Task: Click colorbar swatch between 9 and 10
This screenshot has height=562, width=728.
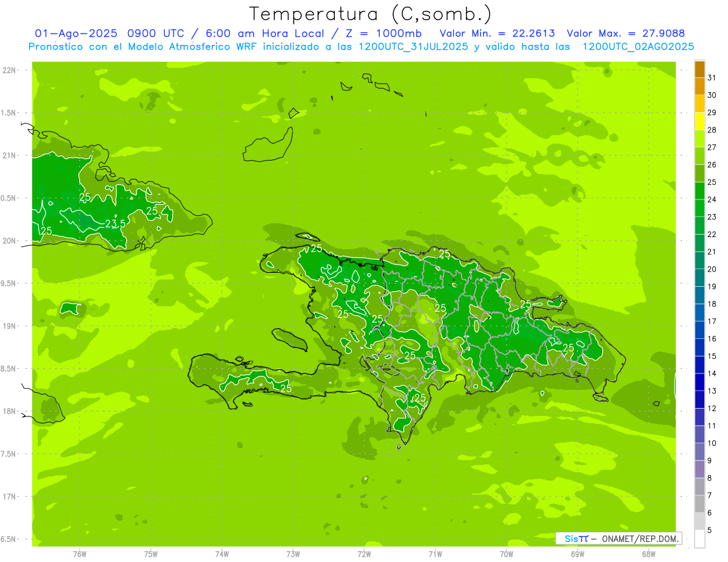Action: pos(699,452)
